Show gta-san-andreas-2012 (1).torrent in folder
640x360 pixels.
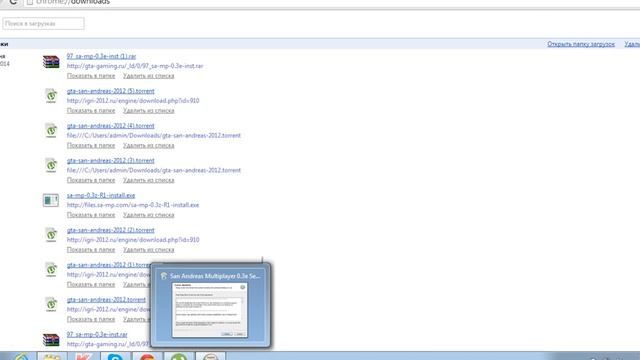[91, 284]
